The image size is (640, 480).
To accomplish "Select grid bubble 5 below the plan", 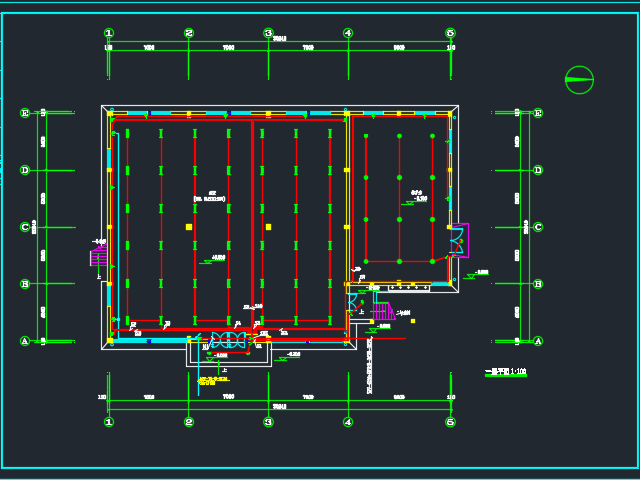I will click(x=450, y=422).
